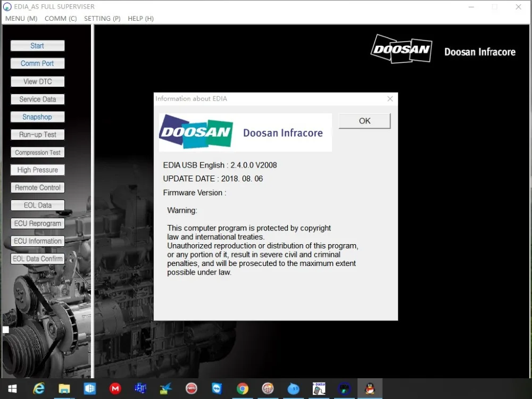
Task: Open ECU Information
Action: [x=37, y=241]
